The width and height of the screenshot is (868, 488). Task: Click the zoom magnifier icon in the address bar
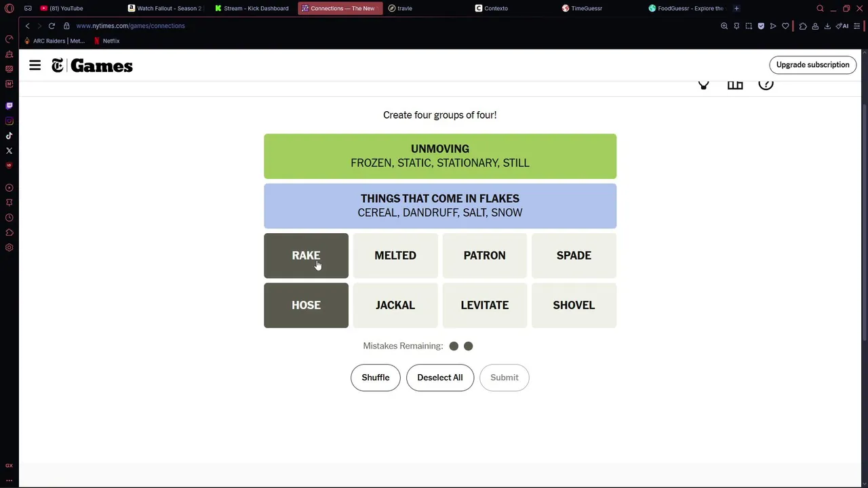click(724, 26)
